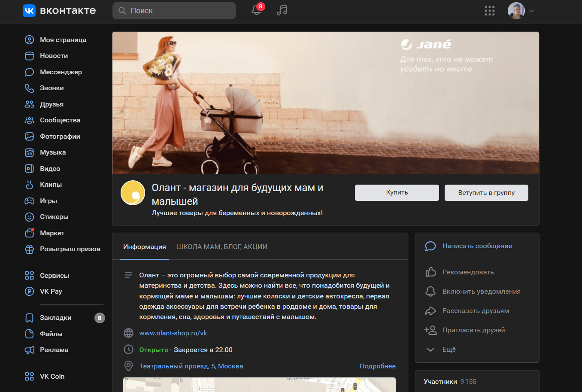Open Моя страница menu label
The height and width of the screenshot is (392, 582).
(x=63, y=40)
